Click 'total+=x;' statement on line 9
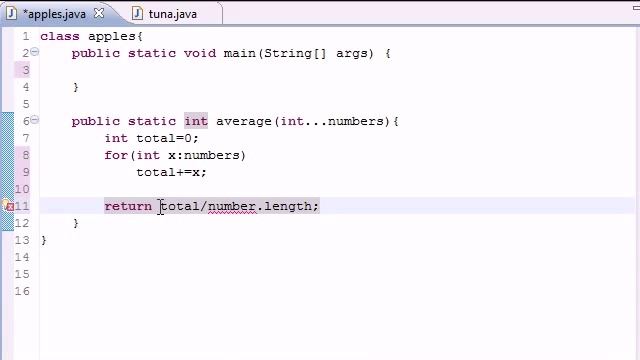The height and width of the screenshot is (360, 640). click(x=171, y=172)
